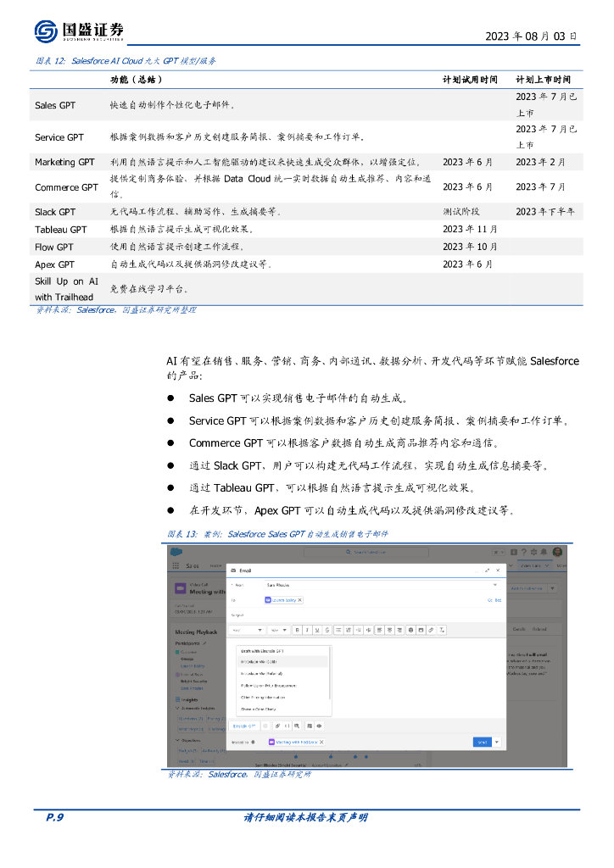The image size is (614, 868).
Task: Click the bulleted list icon in email toolbar
Action: pos(339,630)
